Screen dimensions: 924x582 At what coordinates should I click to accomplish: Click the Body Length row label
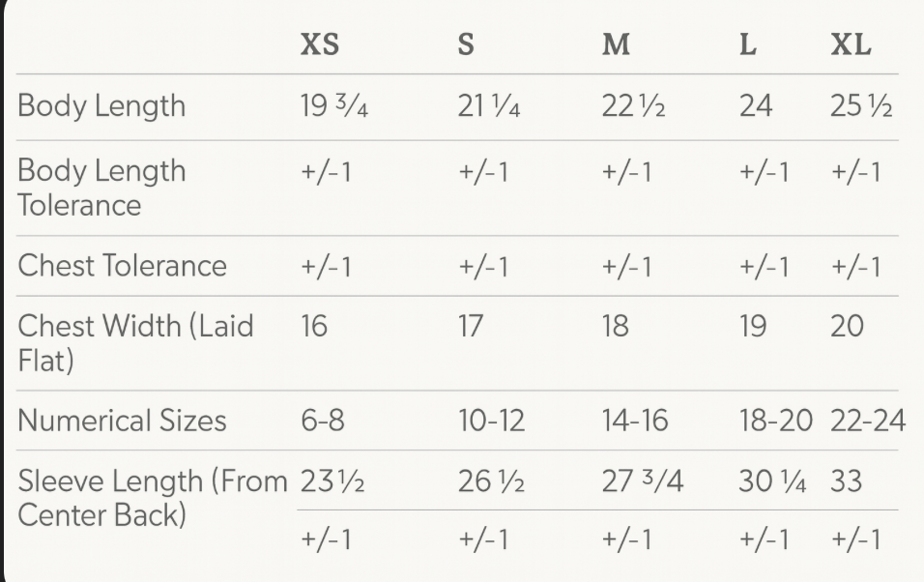click(x=101, y=105)
